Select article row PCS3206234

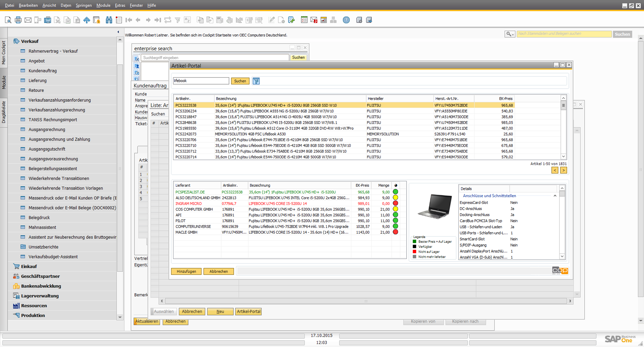(x=344, y=111)
